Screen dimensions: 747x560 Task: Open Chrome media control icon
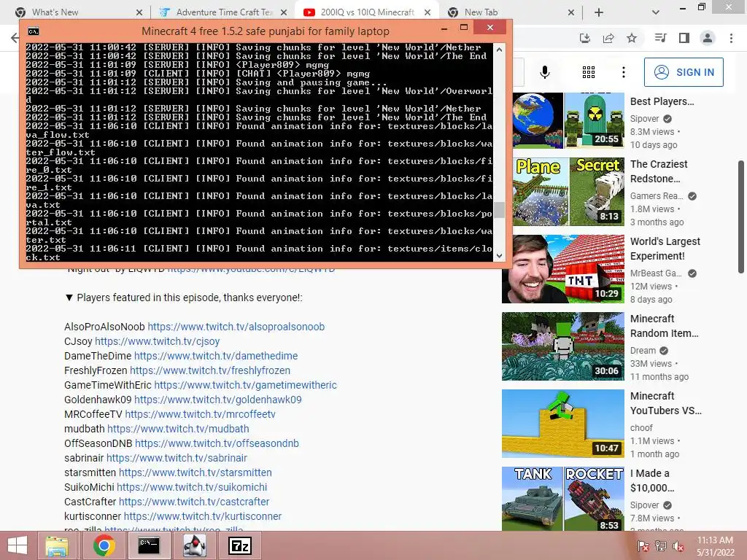(660, 38)
